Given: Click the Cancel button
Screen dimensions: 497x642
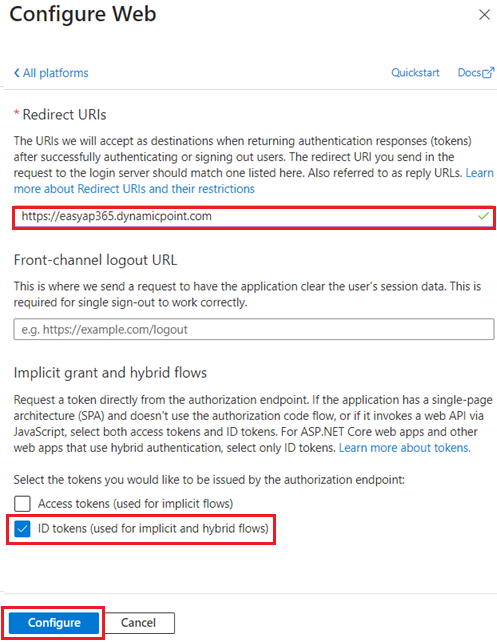Looking at the screenshot, I should tap(138, 623).
